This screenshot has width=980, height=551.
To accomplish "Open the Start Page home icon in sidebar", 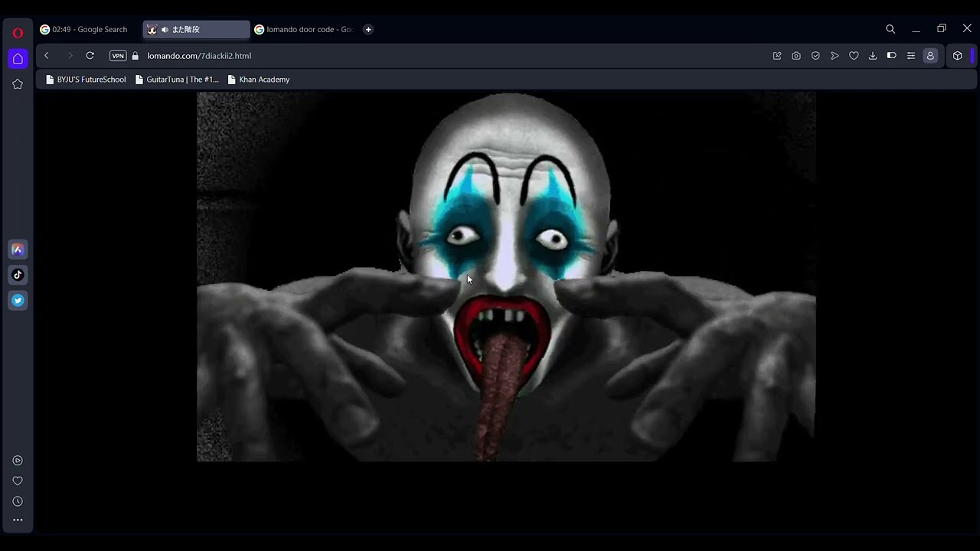I will tap(18, 59).
